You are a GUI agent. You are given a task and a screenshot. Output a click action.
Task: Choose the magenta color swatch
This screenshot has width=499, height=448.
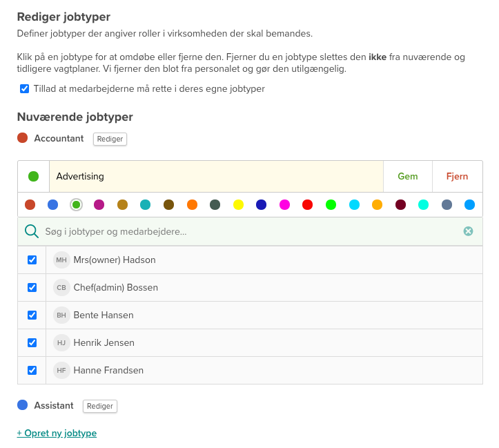tap(284, 204)
